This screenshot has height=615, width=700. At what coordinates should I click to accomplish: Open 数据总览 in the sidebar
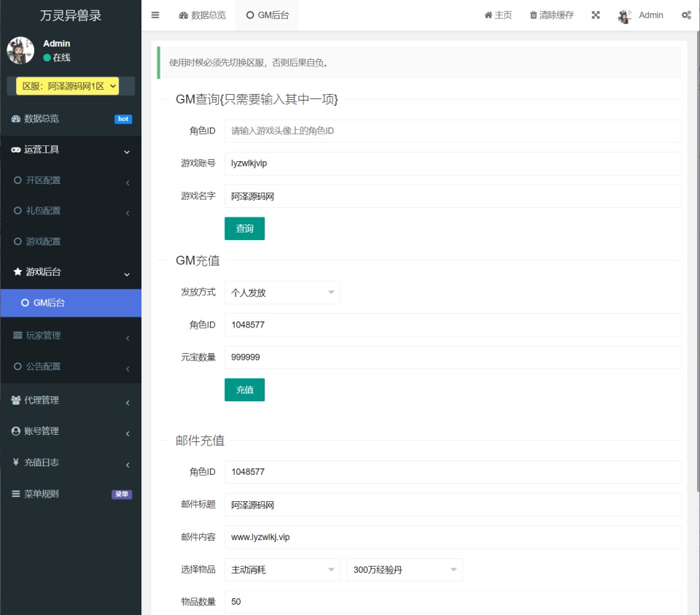click(71, 119)
